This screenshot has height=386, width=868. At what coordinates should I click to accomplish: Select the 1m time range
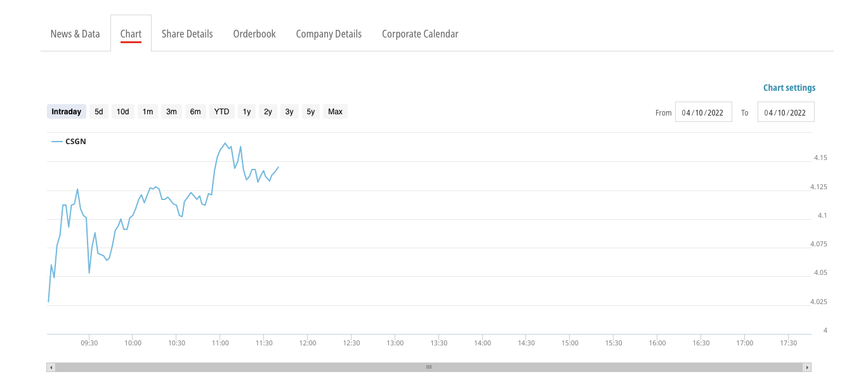click(148, 112)
